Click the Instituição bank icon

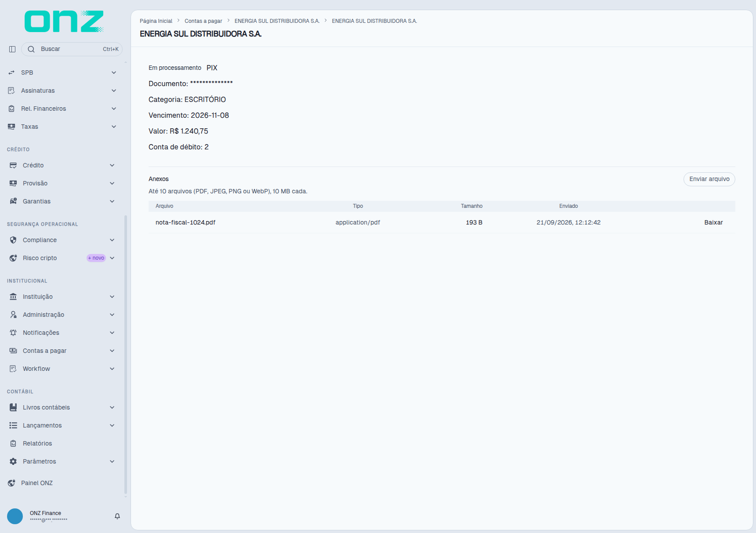point(13,297)
